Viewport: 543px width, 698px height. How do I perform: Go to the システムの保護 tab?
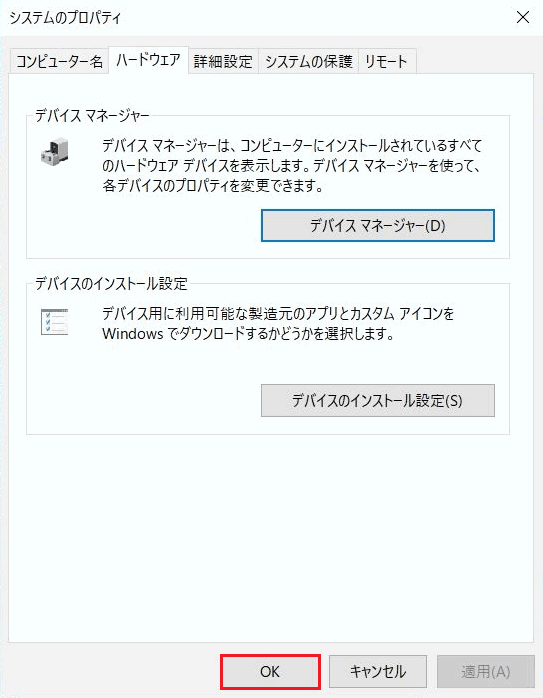click(x=308, y=61)
